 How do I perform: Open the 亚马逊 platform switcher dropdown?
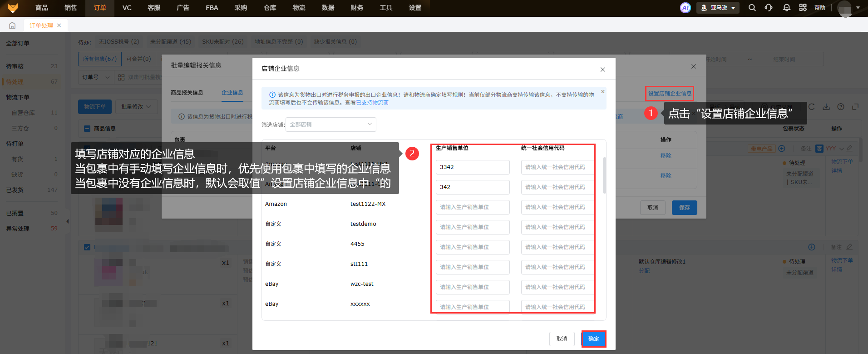click(x=718, y=8)
